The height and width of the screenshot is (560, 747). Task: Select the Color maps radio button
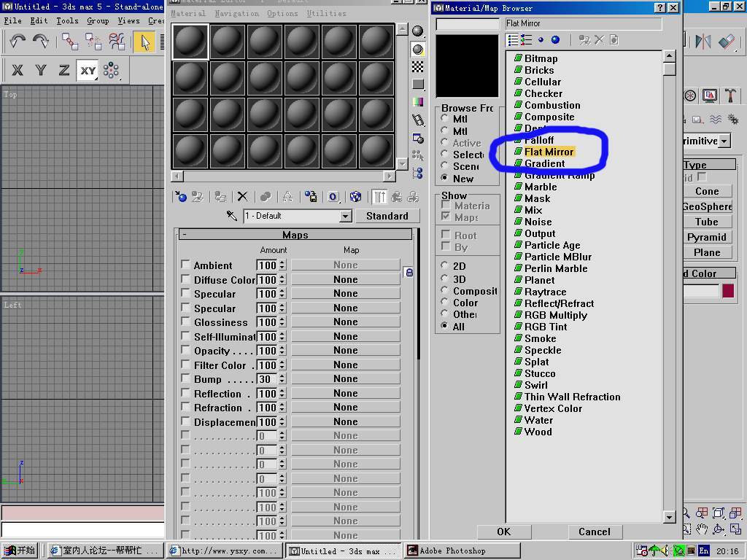[x=444, y=302]
